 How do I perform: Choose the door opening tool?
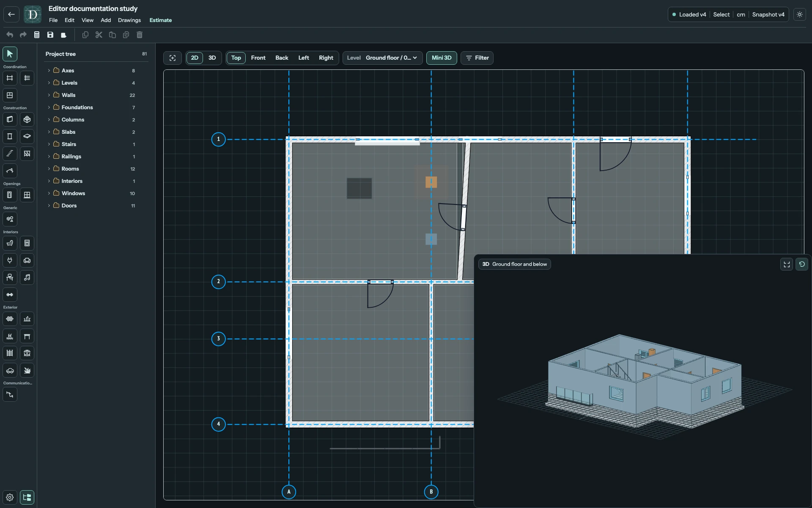coord(10,195)
